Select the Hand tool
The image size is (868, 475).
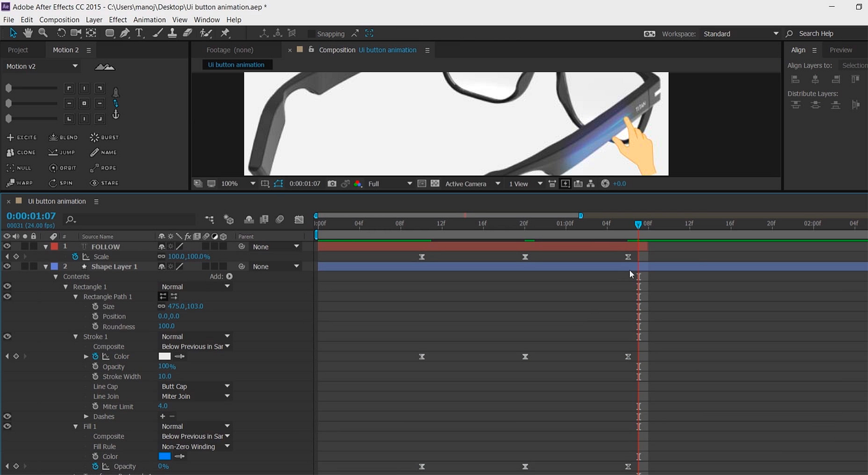coord(28,33)
